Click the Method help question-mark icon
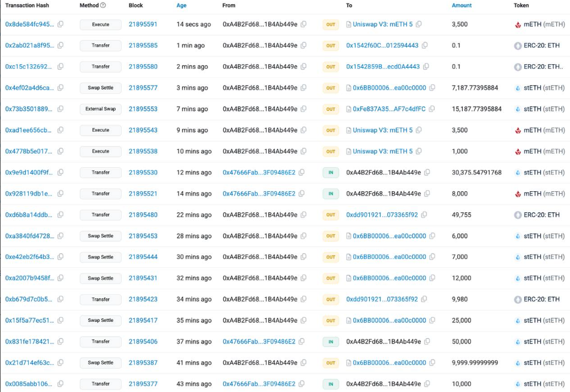This screenshot has height=392, width=570. 103,5
